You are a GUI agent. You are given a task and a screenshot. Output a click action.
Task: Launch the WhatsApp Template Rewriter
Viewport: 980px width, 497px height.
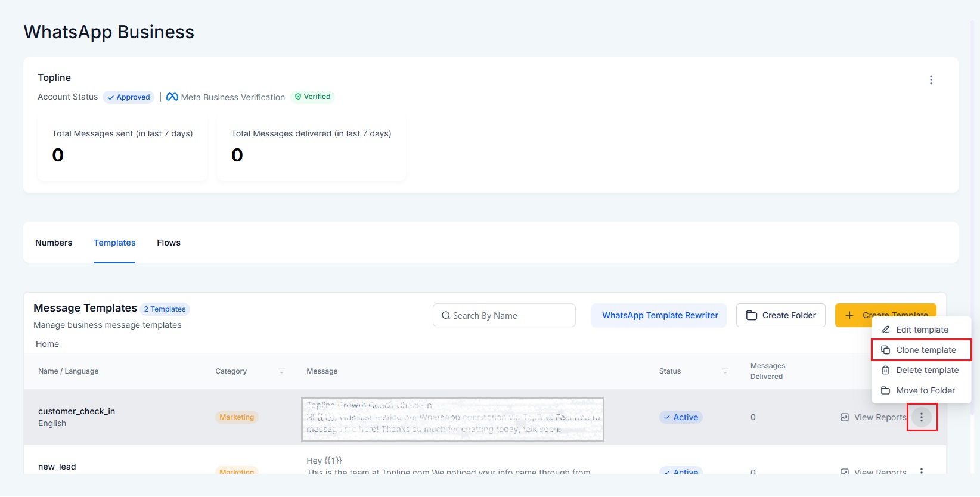pos(659,315)
